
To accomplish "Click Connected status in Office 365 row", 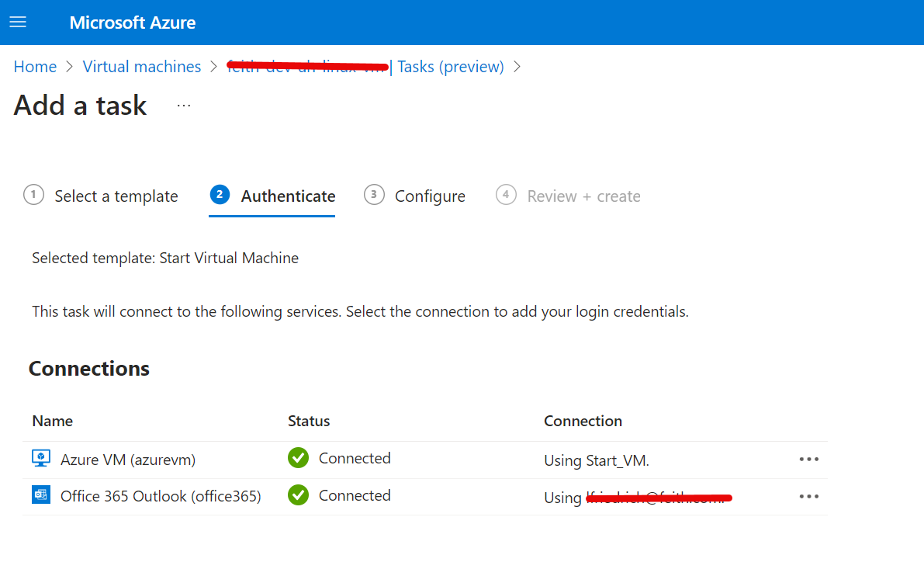I will coord(355,495).
